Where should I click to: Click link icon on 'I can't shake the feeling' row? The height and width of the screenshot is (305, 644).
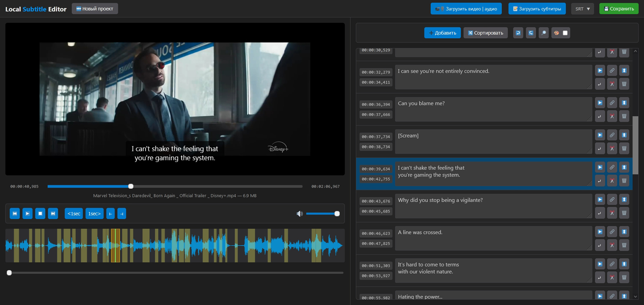[612, 167]
